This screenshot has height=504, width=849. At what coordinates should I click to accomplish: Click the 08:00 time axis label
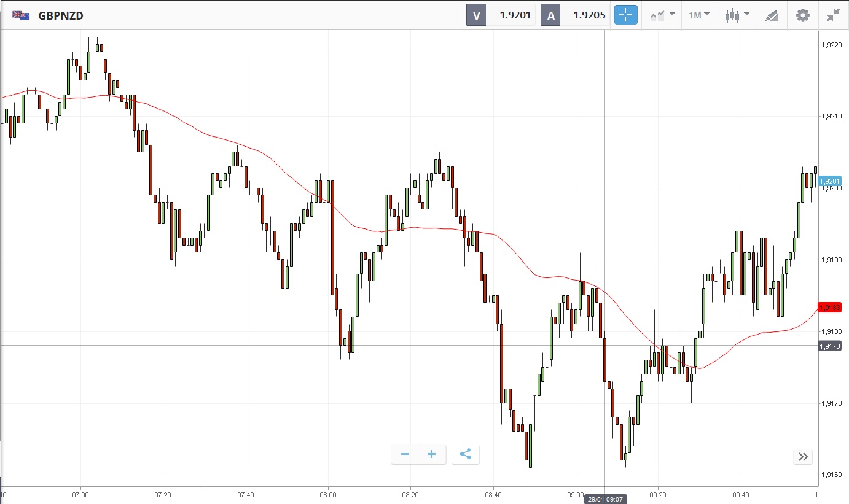point(328,494)
